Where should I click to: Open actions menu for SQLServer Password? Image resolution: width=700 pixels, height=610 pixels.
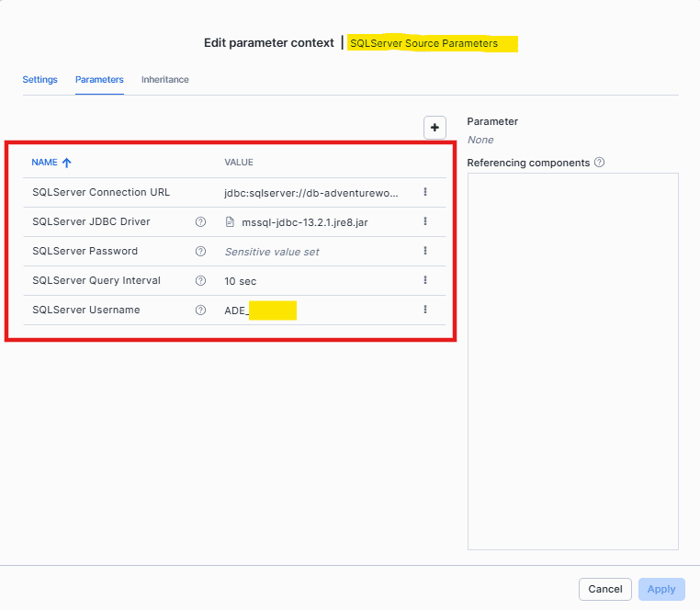pyautogui.click(x=425, y=251)
